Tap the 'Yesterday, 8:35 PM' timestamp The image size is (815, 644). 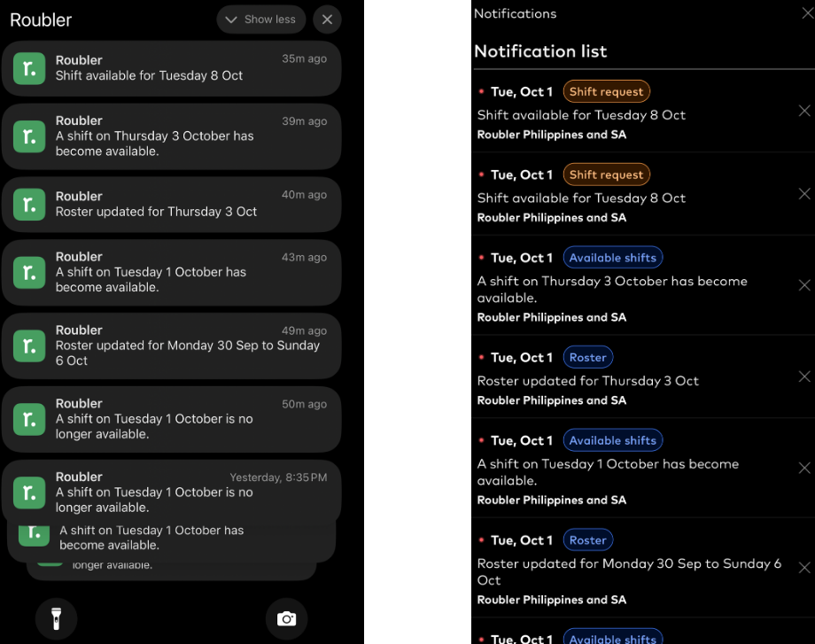pyautogui.click(x=278, y=477)
